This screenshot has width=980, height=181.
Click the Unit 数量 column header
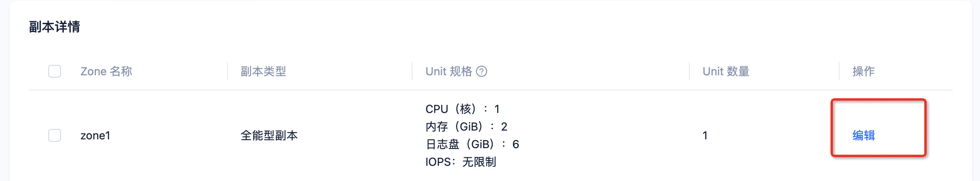tap(726, 71)
